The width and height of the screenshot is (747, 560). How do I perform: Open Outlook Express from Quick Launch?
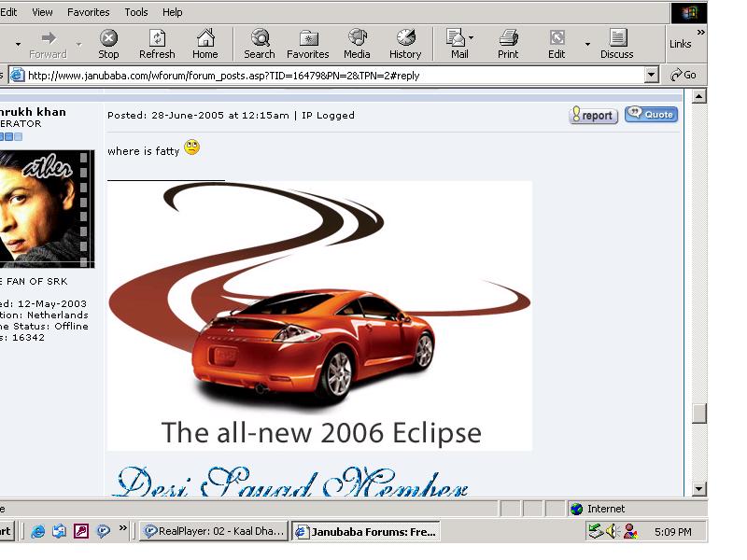[59, 531]
